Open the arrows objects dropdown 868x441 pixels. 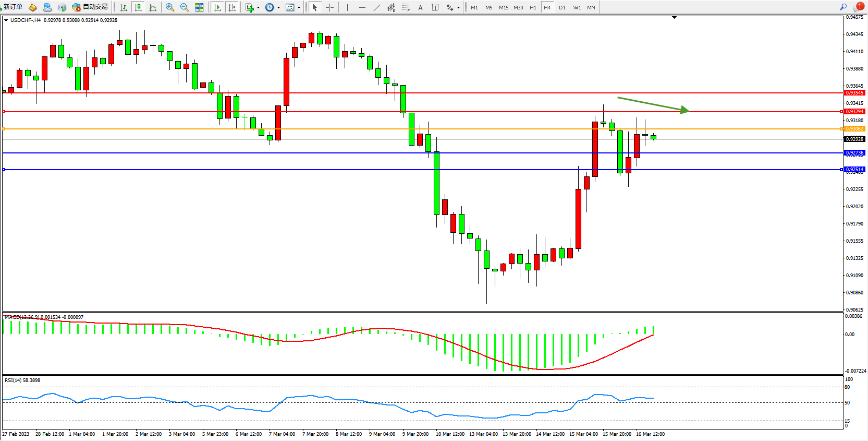coord(458,7)
